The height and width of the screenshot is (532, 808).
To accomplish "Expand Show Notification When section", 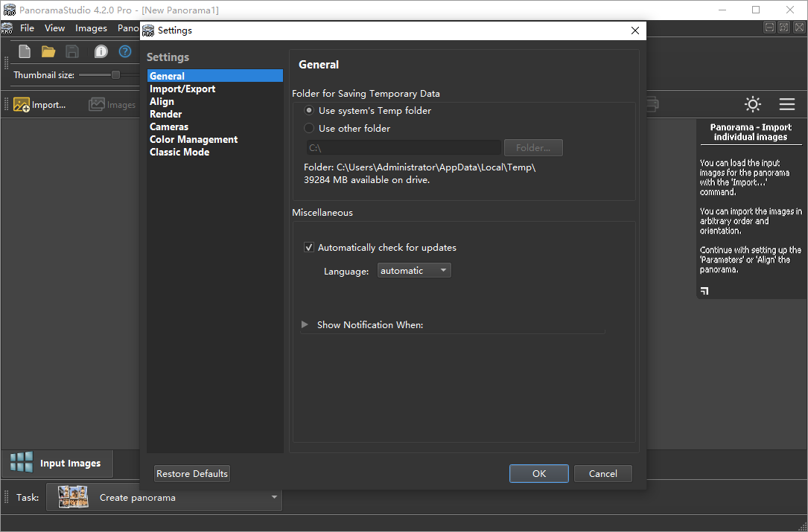I will (305, 324).
